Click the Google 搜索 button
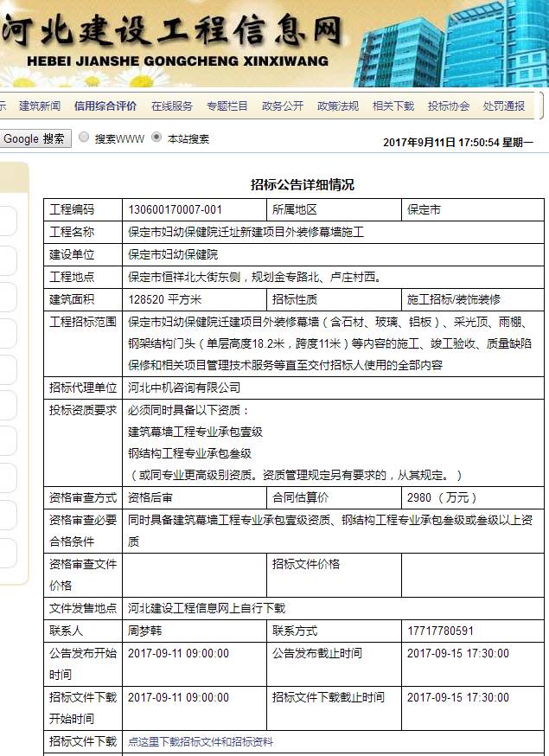The height and width of the screenshot is (756, 549). click(35, 138)
